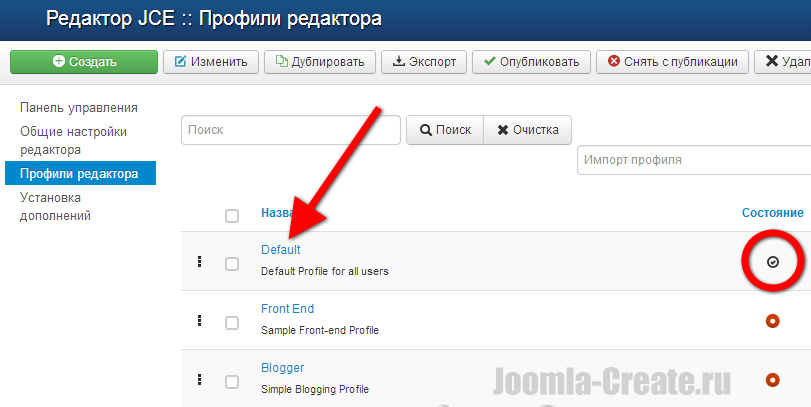The width and height of the screenshot is (811, 407).
Task: Select the Front End profile checkbox
Action: pyautogui.click(x=232, y=323)
